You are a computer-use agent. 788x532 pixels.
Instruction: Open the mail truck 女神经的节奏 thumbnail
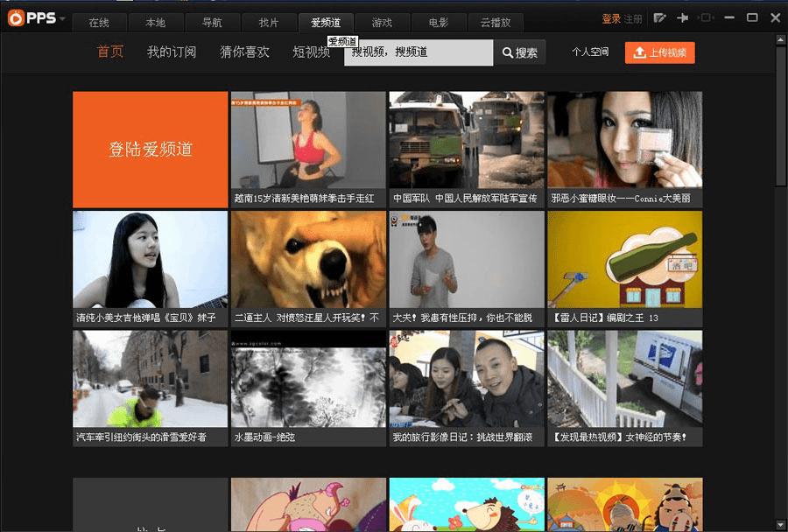[624, 379]
